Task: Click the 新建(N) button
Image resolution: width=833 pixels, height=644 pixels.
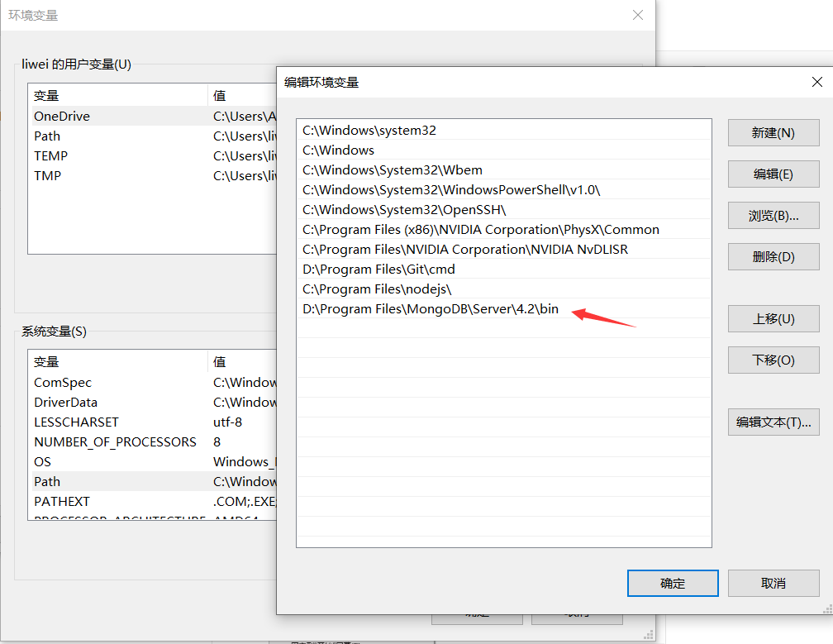Action: [773, 133]
